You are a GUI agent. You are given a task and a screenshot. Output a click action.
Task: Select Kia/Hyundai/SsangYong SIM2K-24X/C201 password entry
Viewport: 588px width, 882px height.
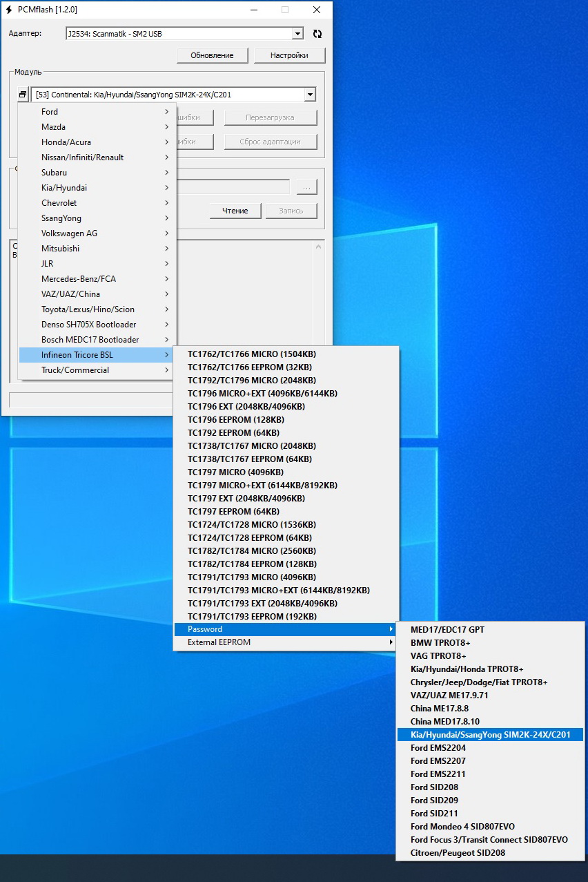(x=490, y=735)
